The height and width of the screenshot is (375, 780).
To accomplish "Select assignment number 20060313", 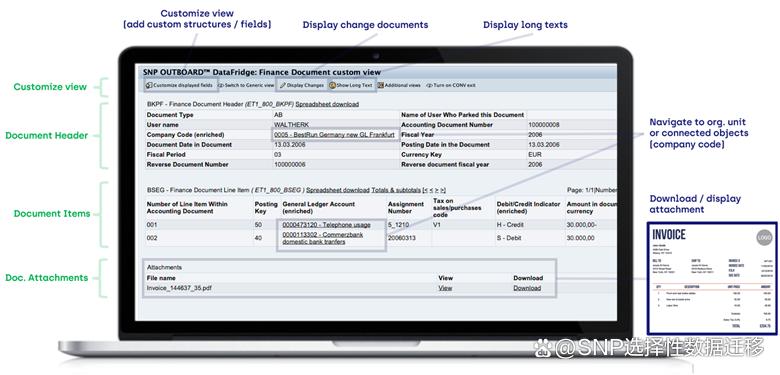I will point(402,238).
